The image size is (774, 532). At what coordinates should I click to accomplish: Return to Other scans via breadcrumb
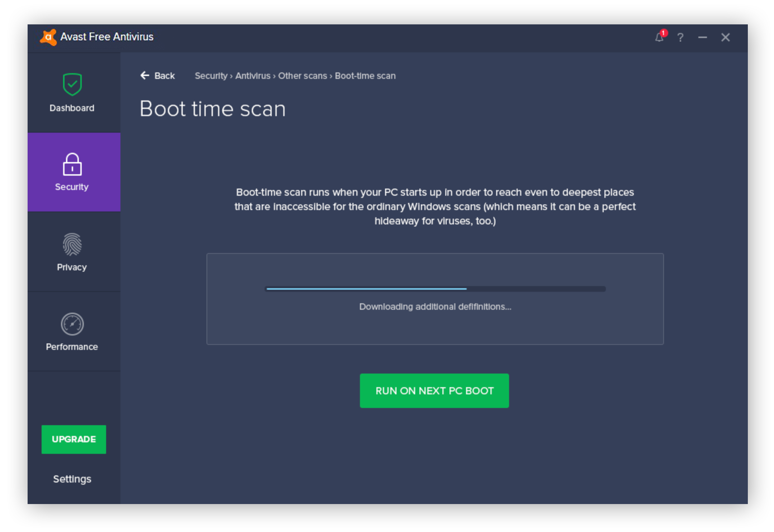click(302, 76)
